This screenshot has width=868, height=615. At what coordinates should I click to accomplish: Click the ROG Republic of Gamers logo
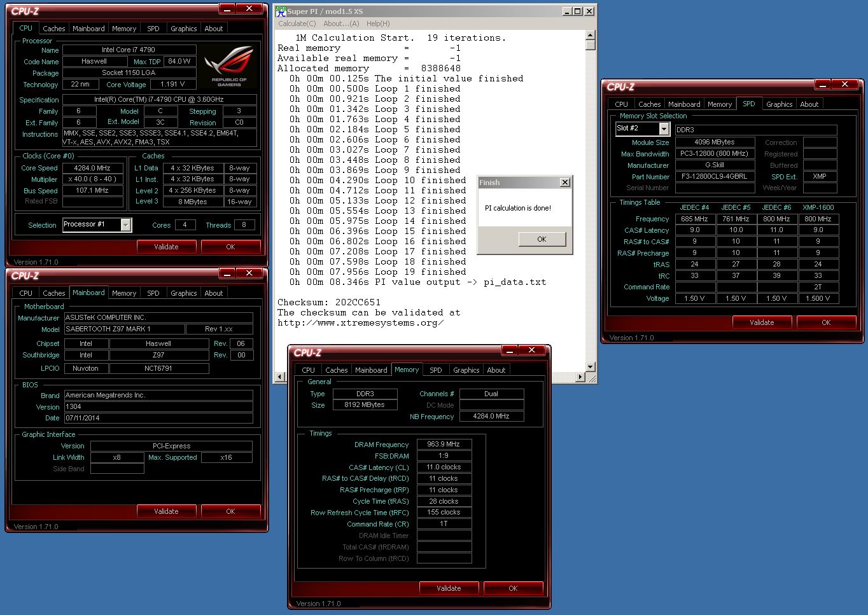point(230,65)
